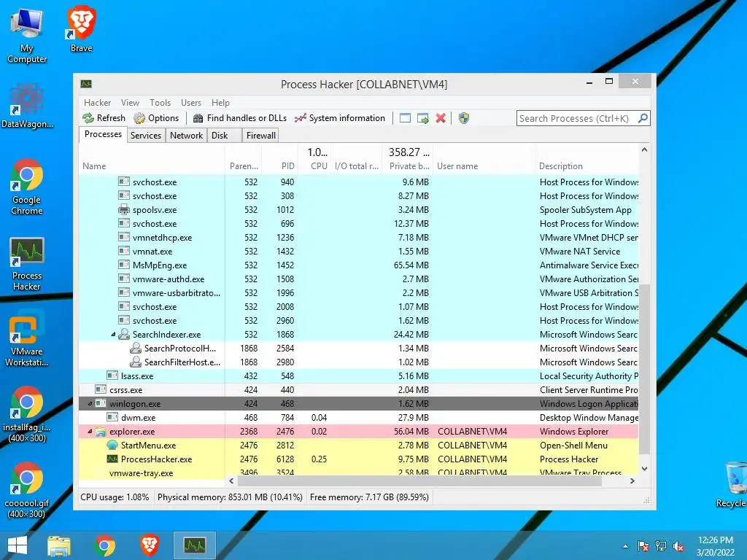Click the horizontal scrollbar thumb
This screenshot has height=560, width=747.
[420, 481]
